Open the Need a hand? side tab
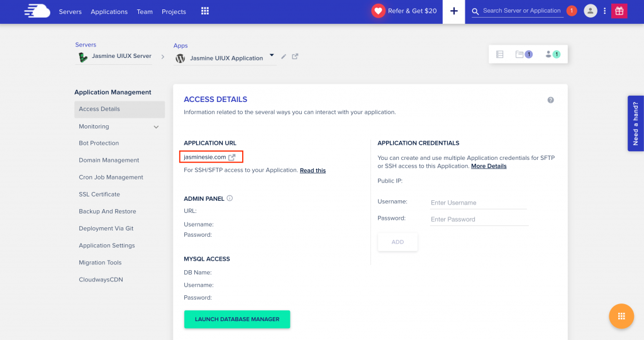This screenshot has height=340, width=644. point(636,123)
